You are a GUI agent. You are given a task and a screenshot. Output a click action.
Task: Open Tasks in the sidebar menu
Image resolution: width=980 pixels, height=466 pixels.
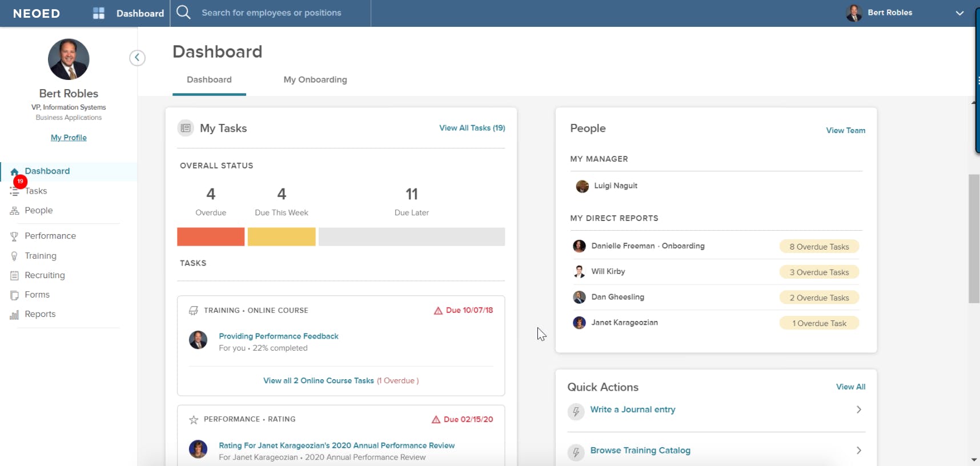36,191
